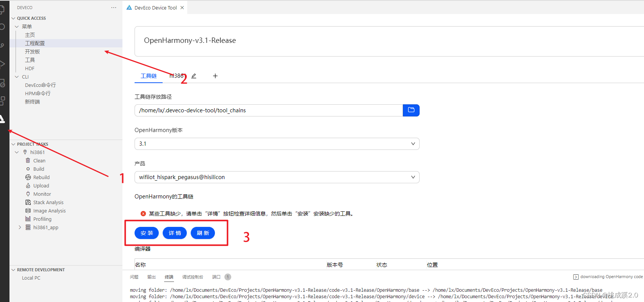Image resolution: width=644 pixels, height=302 pixels.
Task: Collapse the REMOTE DEVELOPMENT section
Action: point(13,270)
